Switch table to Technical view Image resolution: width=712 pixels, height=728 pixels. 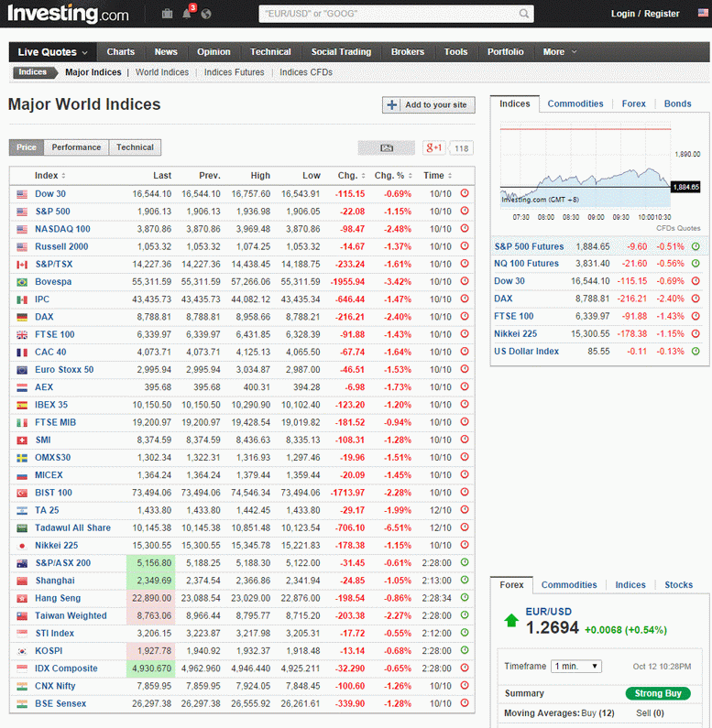(x=135, y=147)
